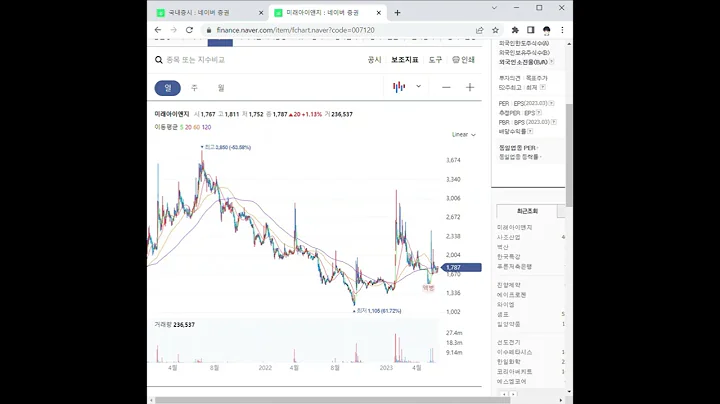Click the help icon next to 52주최고 최저
720x404 pixels.
pos(542,87)
